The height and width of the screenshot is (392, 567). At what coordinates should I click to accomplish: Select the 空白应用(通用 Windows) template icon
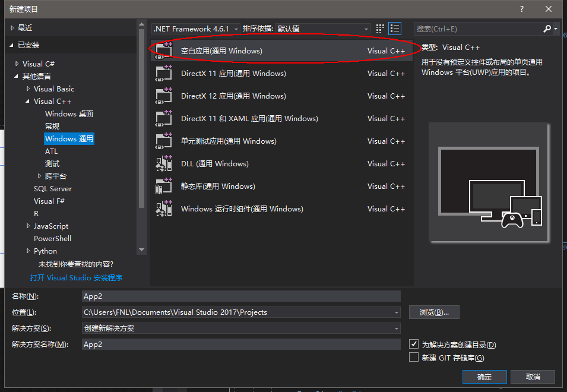(163, 51)
